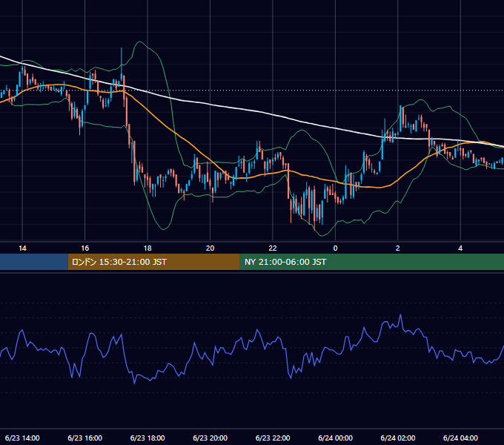This screenshot has width=504, height=445.
Task: Click the 6/23 22:00 date label
Action: pyautogui.click(x=273, y=438)
